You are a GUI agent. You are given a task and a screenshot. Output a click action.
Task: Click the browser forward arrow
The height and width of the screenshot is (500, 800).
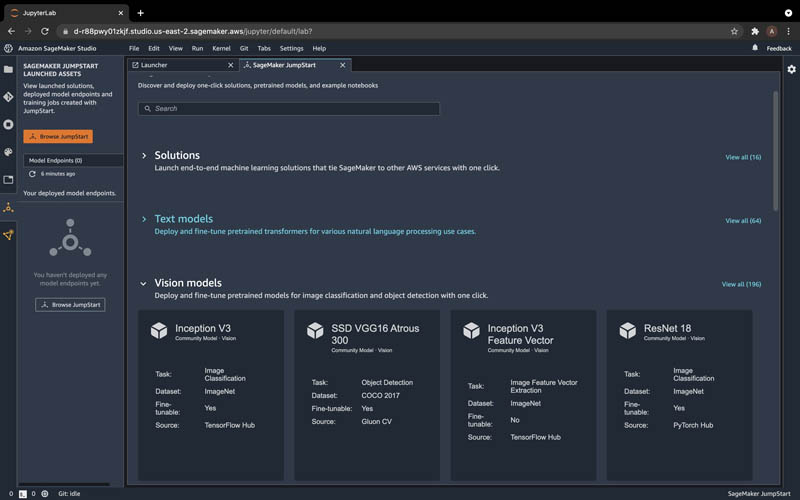(28, 31)
